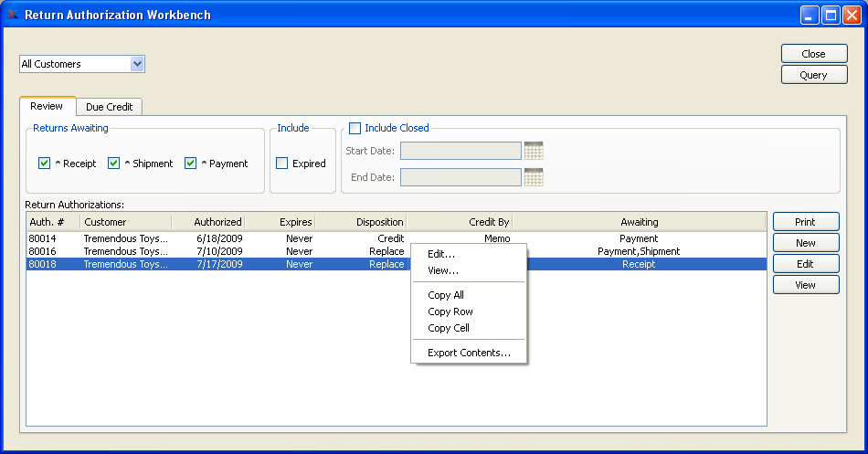Click the application X icon in title bar
Image resolution: width=868 pixels, height=454 pixels.
click(13, 15)
